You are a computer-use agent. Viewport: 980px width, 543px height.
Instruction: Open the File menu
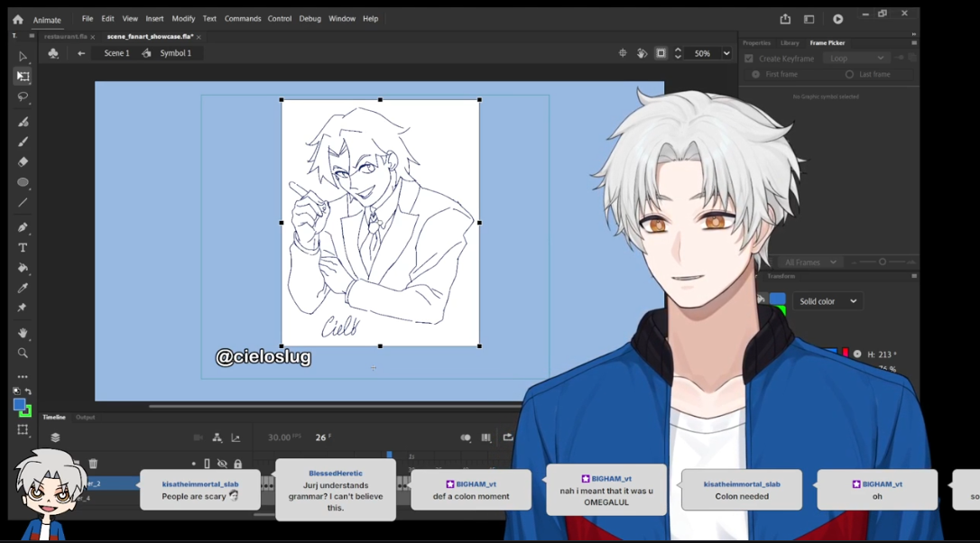tap(87, 19)
